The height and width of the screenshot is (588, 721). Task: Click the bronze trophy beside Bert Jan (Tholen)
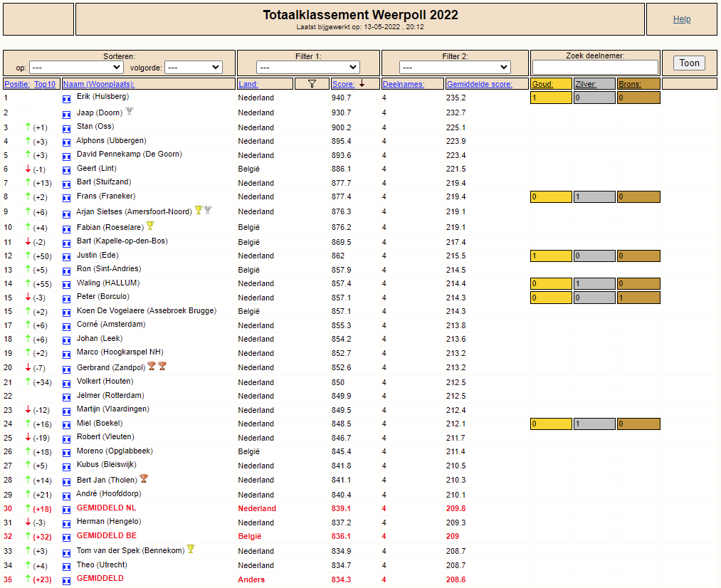(x=144, y=479)
